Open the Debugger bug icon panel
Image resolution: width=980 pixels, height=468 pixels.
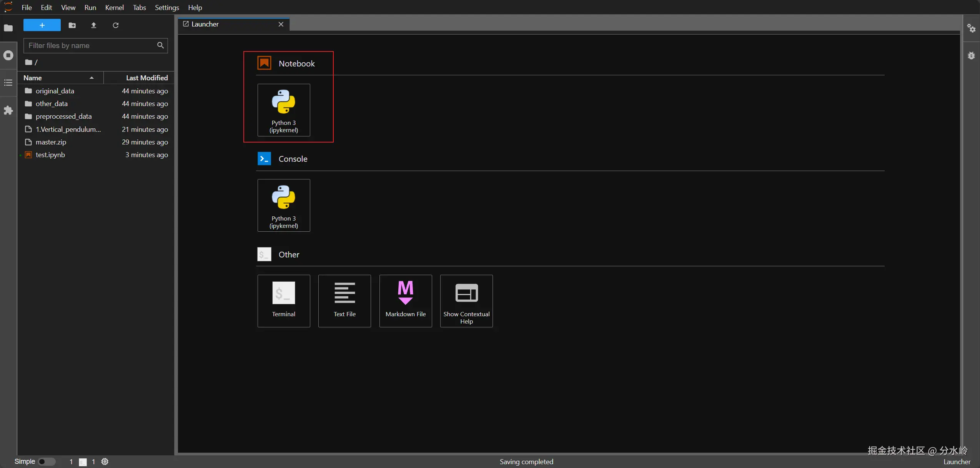coord(971,56)
